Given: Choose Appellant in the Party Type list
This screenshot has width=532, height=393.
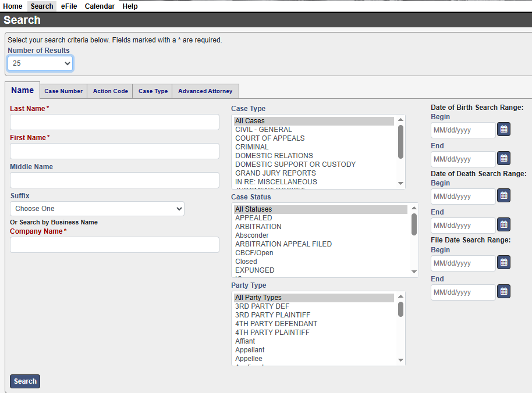Looking at the screenshot, I should (x=250, y=350).
